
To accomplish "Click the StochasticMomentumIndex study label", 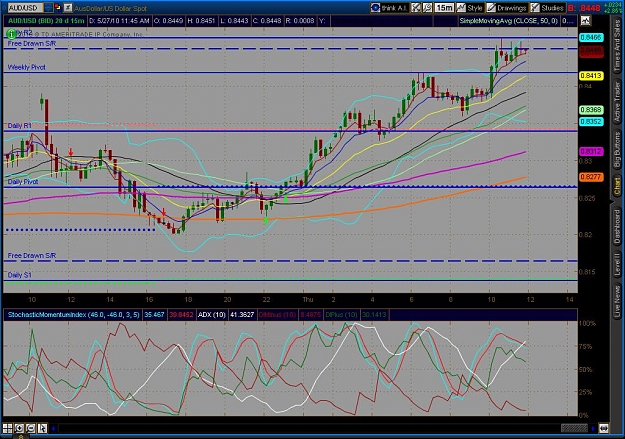I will pyautogui.click(x=74, y=315).
